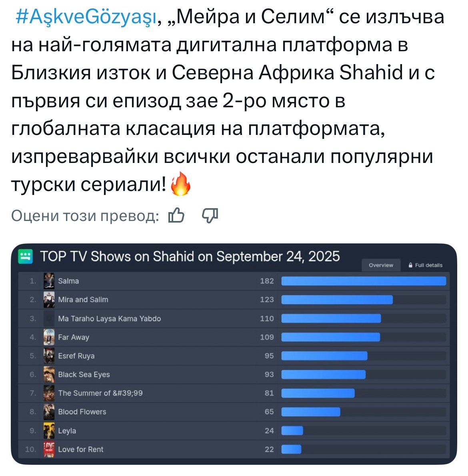Click the blue score bar for Salma
Viewport: 468px width, 476px height.
pyautogui.click(x=363, y=281)
